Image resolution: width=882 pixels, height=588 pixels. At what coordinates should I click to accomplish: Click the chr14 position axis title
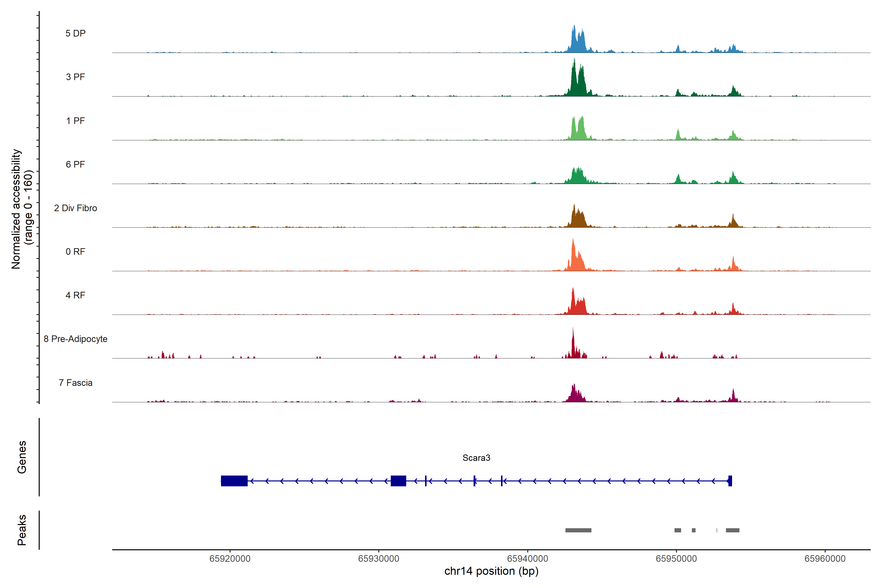point(491,571)
